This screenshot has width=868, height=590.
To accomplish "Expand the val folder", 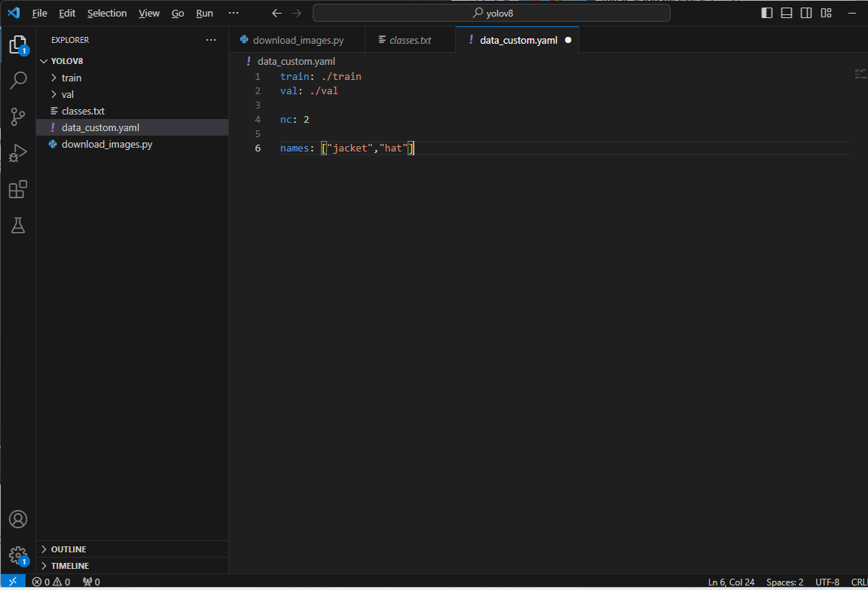I will 133,94.
